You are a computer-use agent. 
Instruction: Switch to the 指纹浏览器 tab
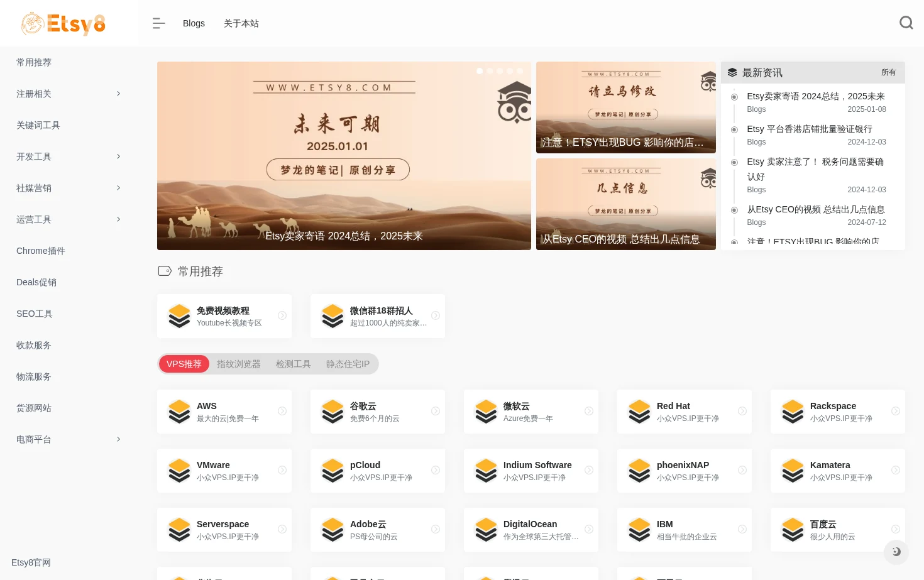click(239, 364)
